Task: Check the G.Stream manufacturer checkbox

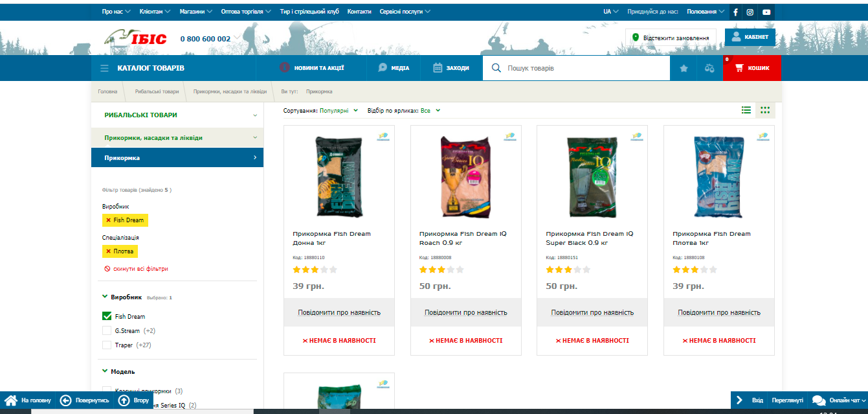Action: point(107,331)
